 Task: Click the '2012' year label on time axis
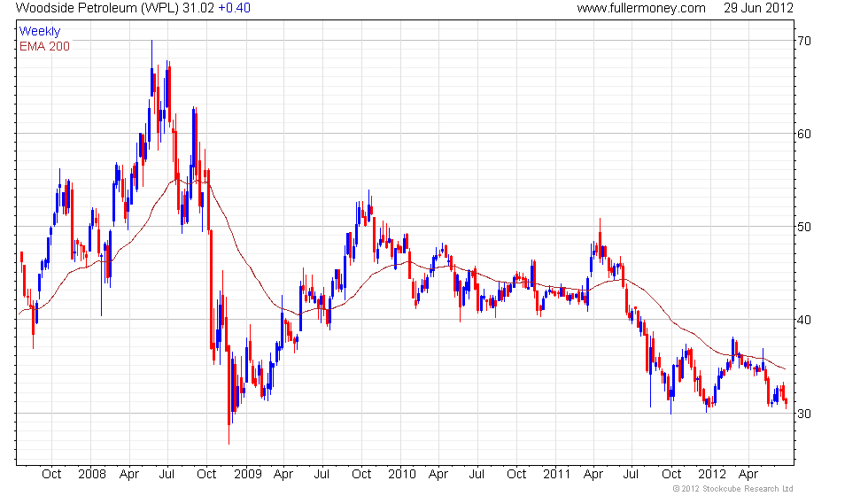[x=712, y=474]
